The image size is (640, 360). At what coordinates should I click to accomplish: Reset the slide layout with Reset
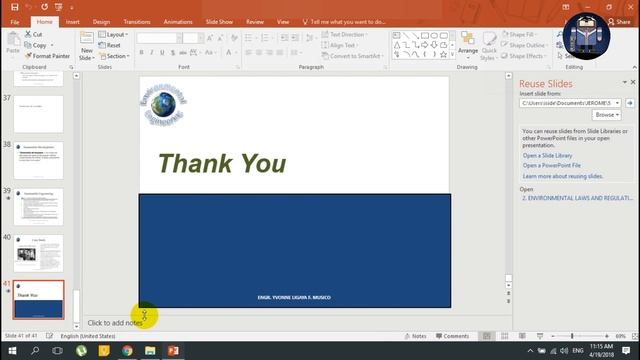pyautogui.click(x=109, y=45)
